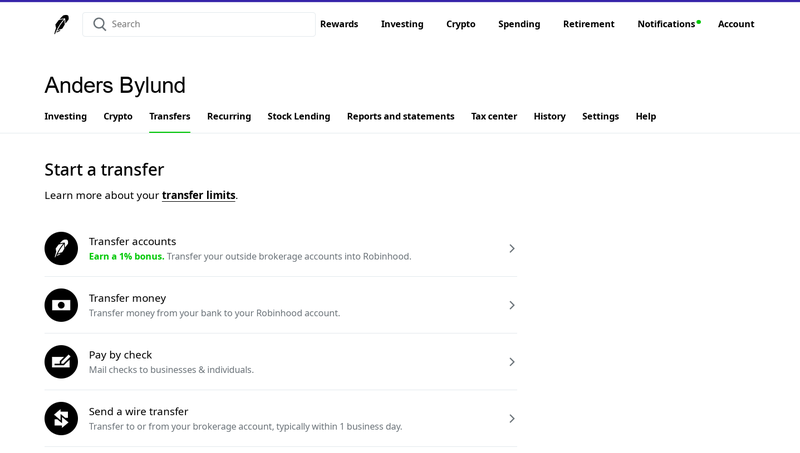Click the Send a wire transfer title
The image size is (800, 453).
(138, 411)
